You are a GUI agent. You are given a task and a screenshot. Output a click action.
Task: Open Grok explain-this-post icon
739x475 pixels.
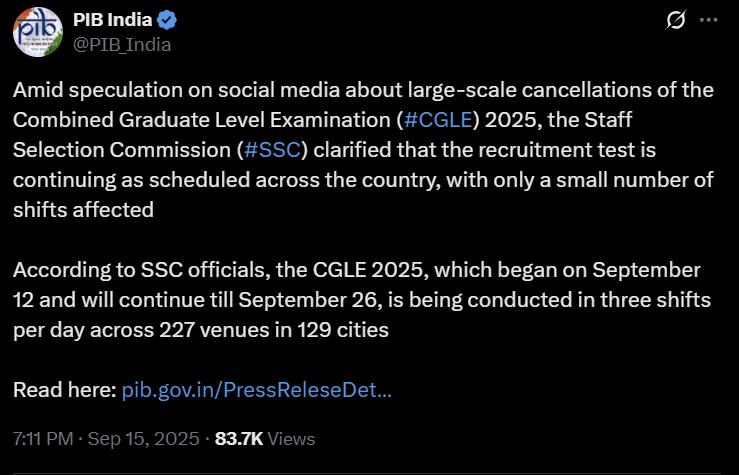pyautogui.click(x=675, y=20)
